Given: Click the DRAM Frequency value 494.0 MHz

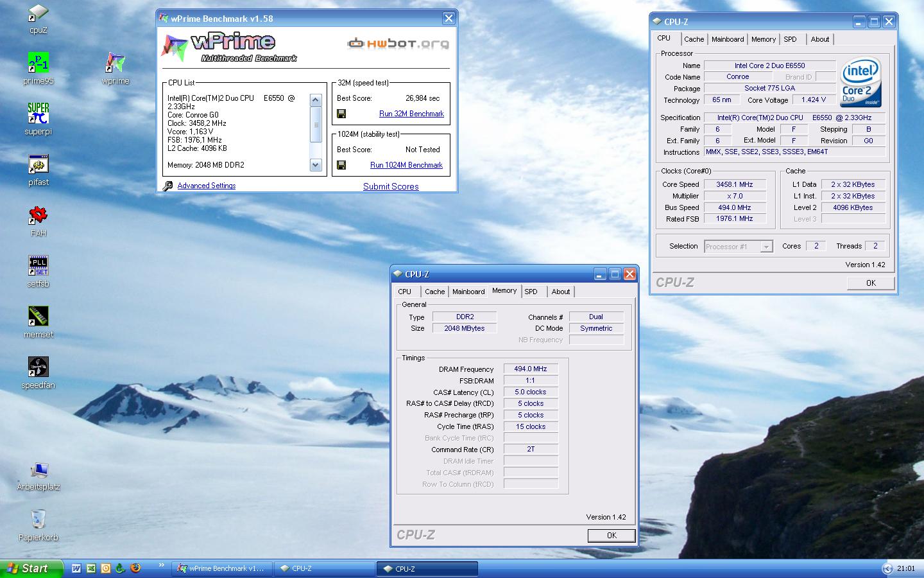Looking at the screenshot, I should tap(531, 369).
